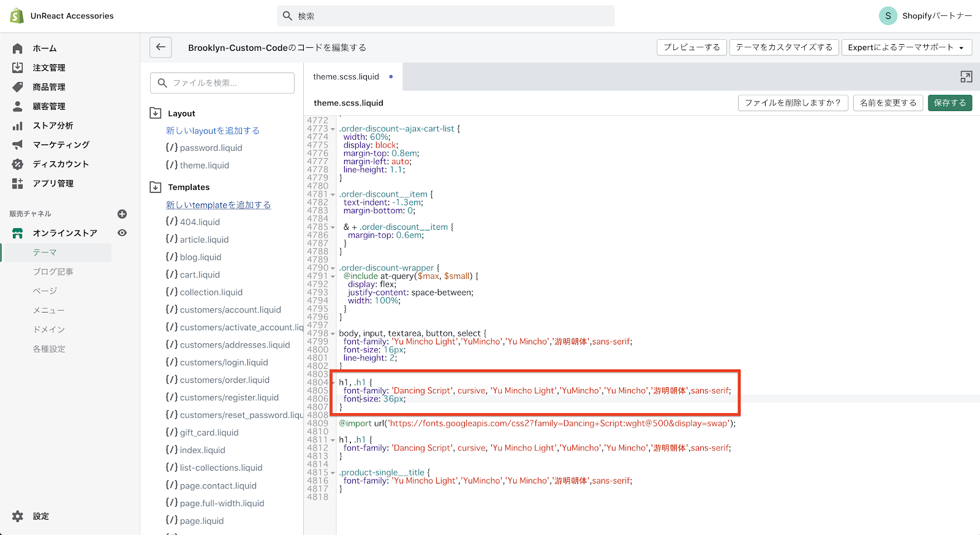
Task: Open Expertによるテーマサポート dropdown
Action: [x=906, y=47]
